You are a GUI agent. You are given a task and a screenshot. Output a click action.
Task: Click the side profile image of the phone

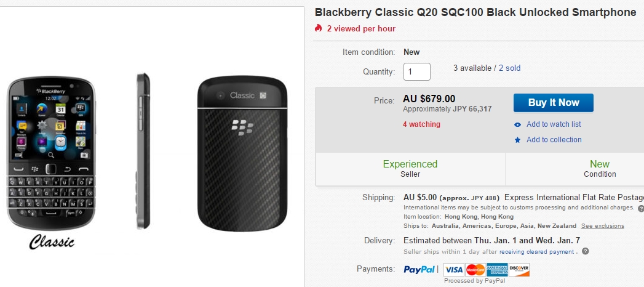pyautogui.click(x=143, y=151)
